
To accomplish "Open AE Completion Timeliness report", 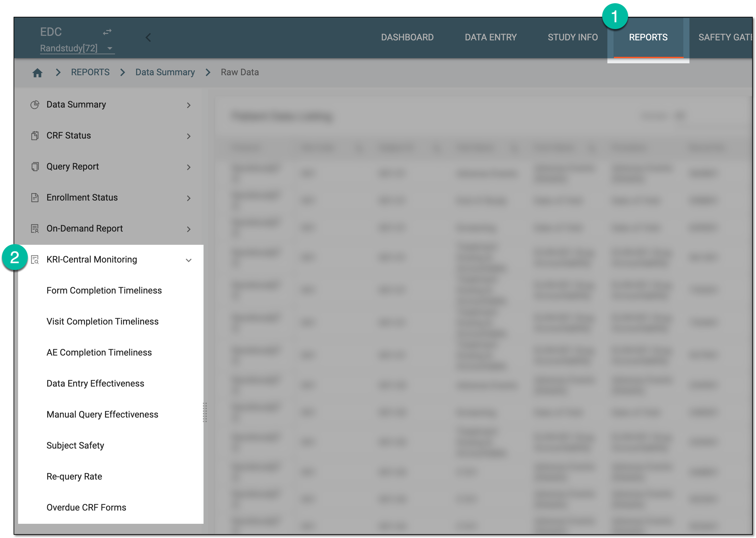I will (x=99, y=353).
